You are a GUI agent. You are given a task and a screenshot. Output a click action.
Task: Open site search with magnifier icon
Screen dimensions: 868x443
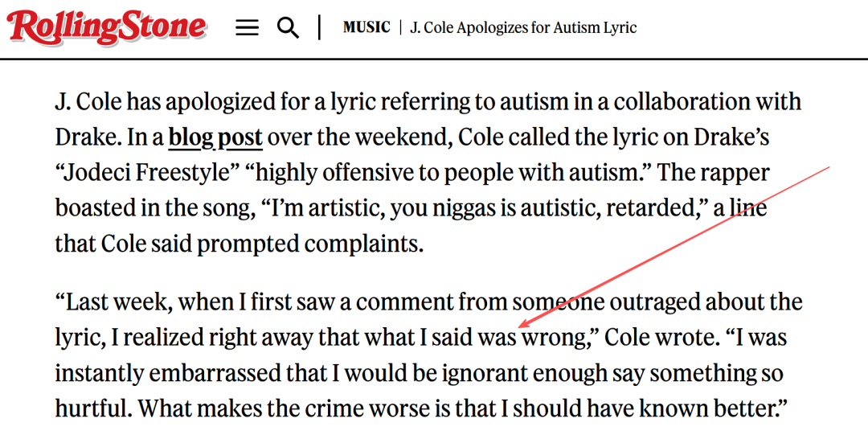[288, 27]
